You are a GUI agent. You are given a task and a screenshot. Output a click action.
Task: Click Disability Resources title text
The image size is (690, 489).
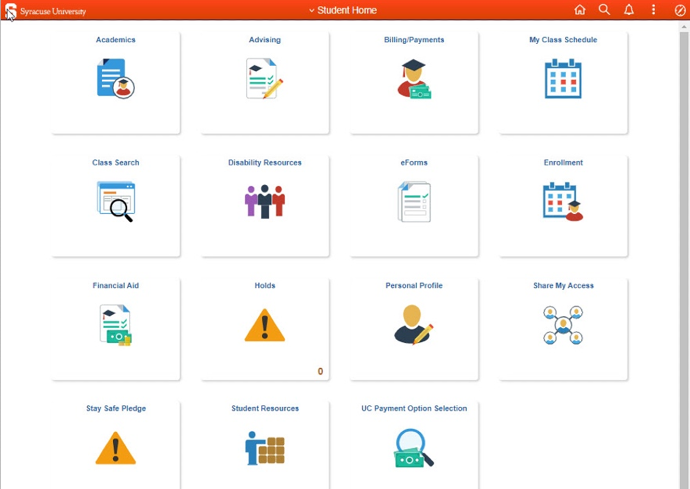(264, 162)
